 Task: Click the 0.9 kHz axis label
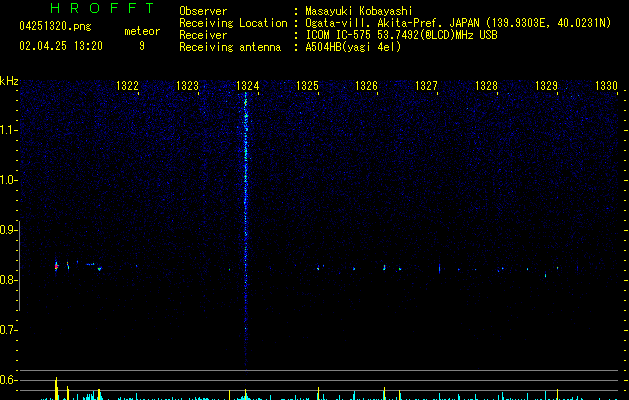point(8,230)
